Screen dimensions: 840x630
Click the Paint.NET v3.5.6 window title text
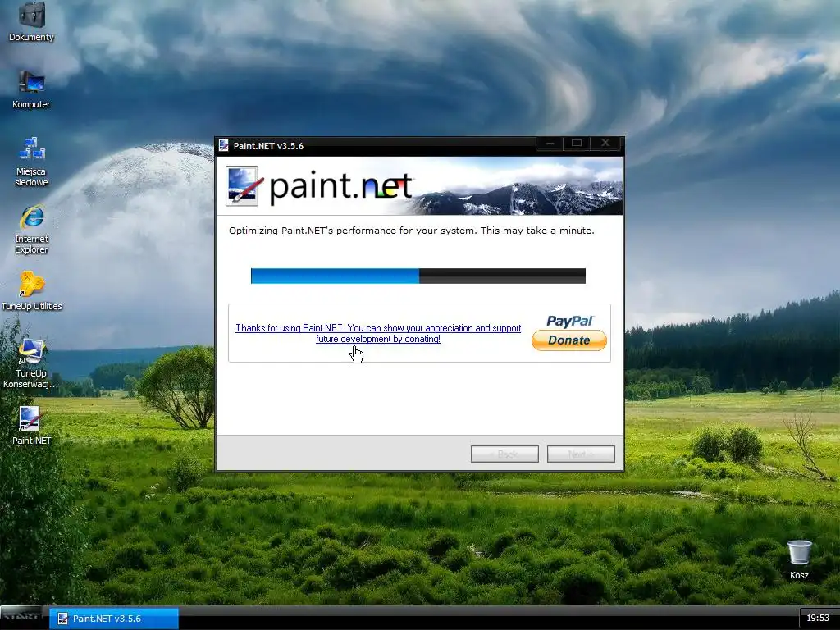click(268, 146)
